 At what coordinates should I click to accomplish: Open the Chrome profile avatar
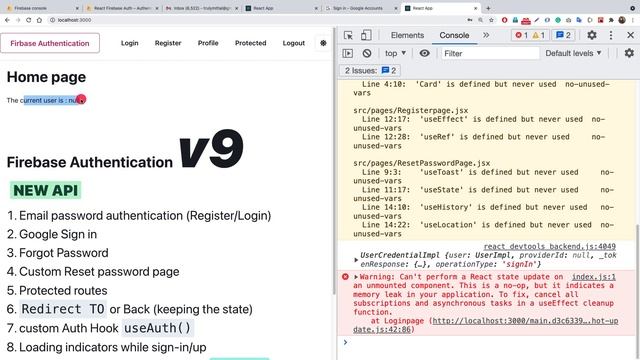[x=622, y=20]
